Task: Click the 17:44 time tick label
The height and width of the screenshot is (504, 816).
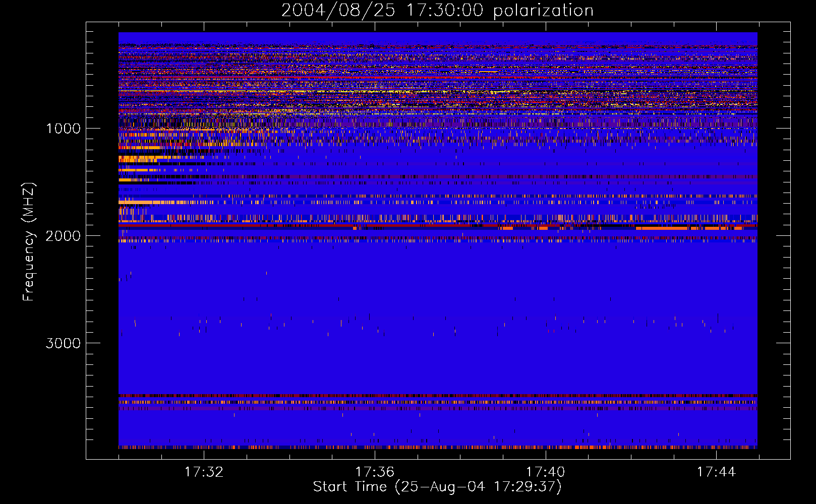Action: coord(717,472)
